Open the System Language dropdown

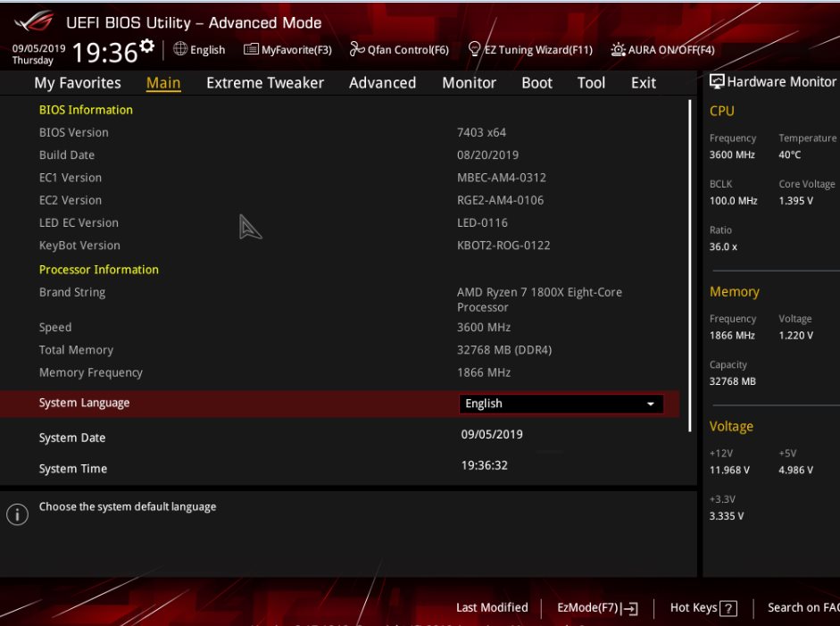[x=561, y=404]
